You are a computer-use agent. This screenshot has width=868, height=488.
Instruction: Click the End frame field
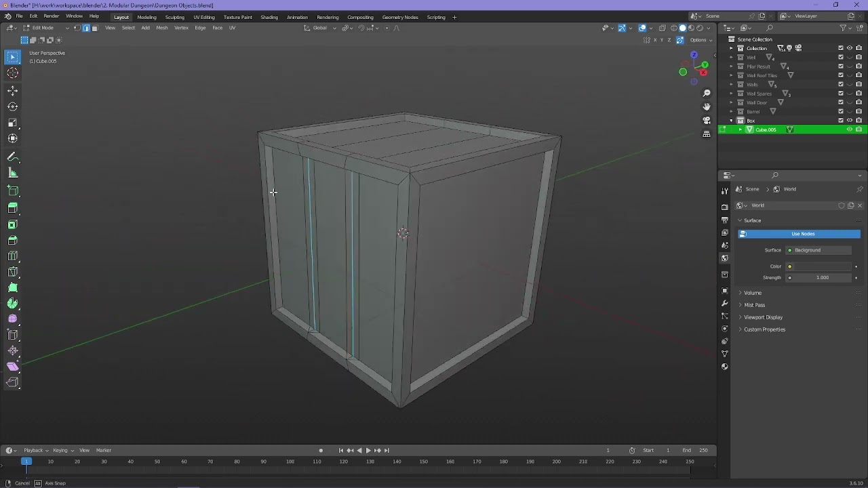point(695,450)
